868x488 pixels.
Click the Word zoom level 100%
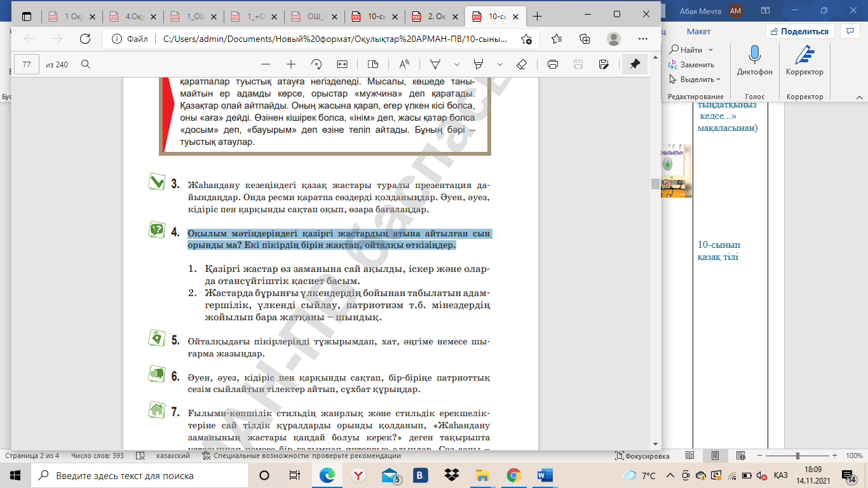point(853,456)
